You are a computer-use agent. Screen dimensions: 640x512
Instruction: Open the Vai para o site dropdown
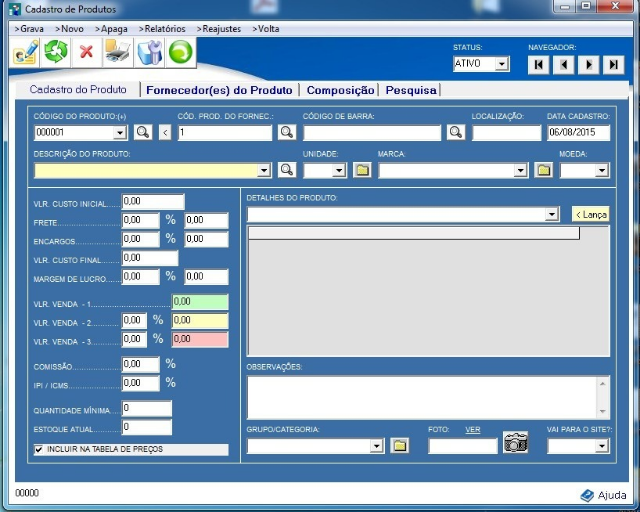[x=600, y=446]
